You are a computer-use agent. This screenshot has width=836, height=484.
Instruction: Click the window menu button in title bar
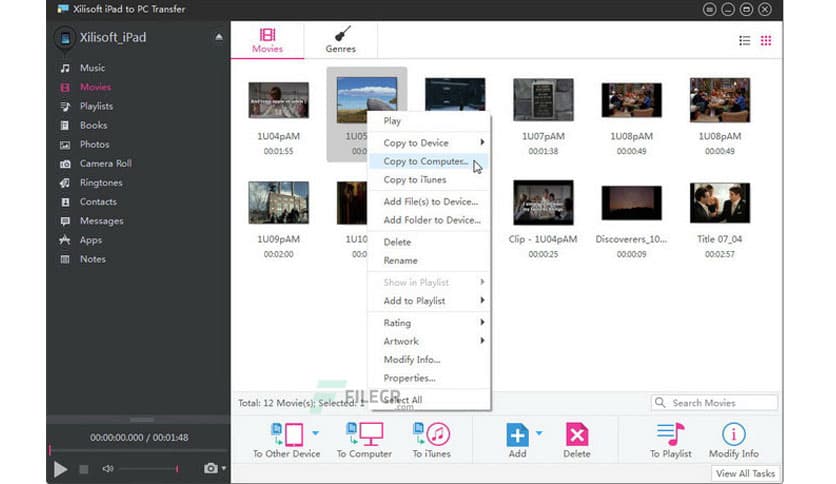tap(709, 9)
